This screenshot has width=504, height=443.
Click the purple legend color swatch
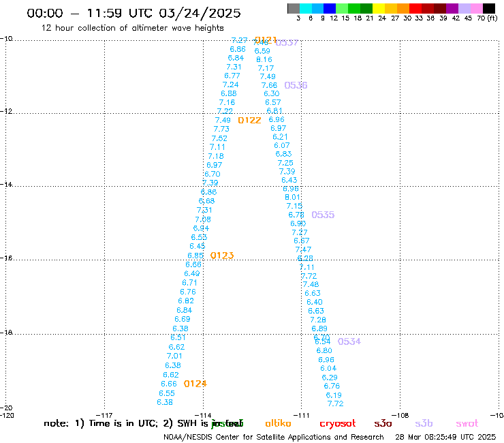[x=452, y=8]
